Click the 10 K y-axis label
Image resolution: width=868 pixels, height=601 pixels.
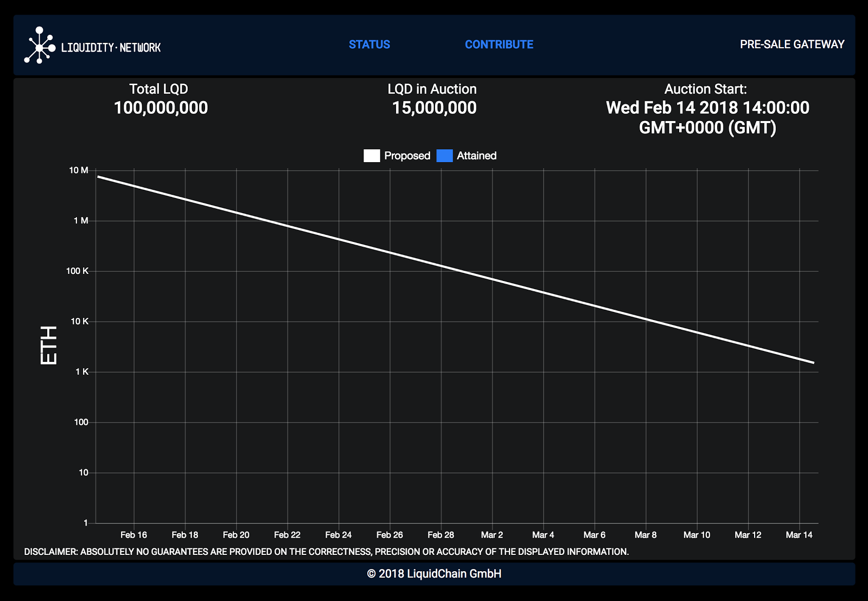(x=80, y=322)
